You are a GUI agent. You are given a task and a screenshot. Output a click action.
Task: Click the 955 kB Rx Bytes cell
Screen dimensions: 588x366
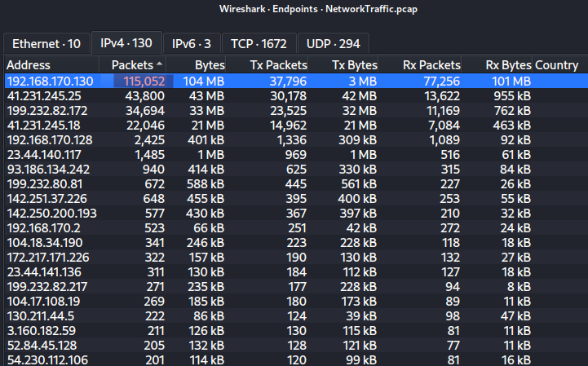(512, 96)
